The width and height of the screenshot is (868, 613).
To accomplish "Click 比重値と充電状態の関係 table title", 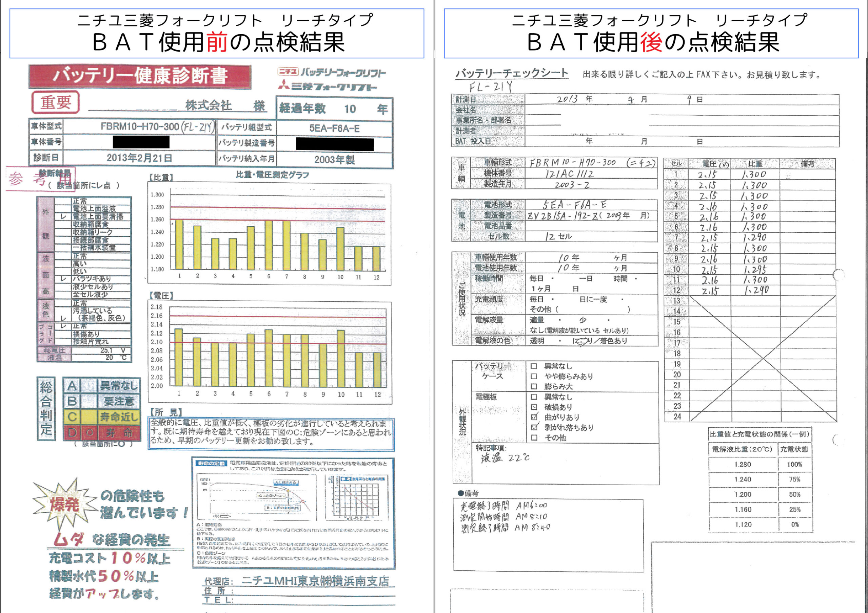I will 759,434.
